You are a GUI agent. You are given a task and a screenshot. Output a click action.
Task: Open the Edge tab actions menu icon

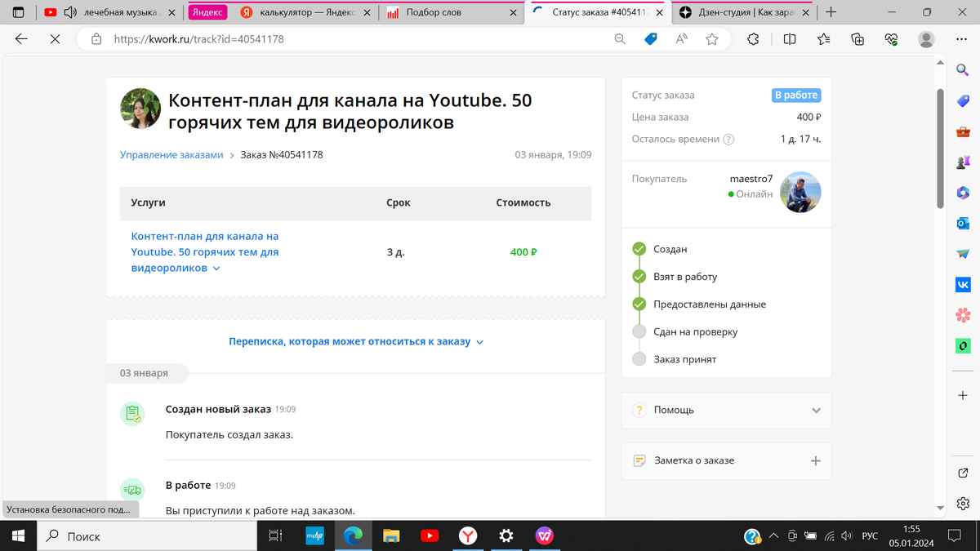[x=19, y=12]
